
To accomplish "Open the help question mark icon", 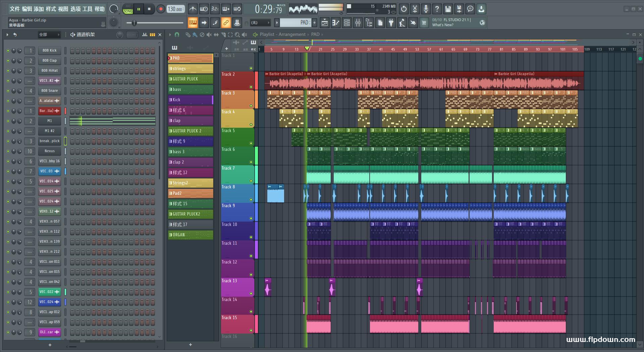I will 437,9.
